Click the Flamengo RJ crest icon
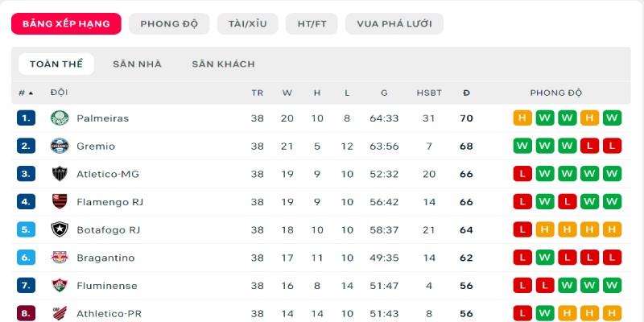644x322 pixels. [x=60, y=202]
